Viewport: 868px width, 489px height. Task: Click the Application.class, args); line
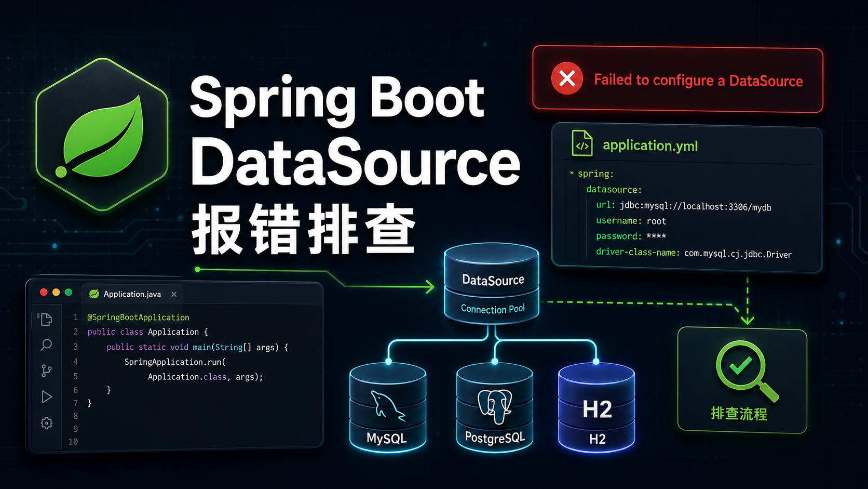click(205, 377)
